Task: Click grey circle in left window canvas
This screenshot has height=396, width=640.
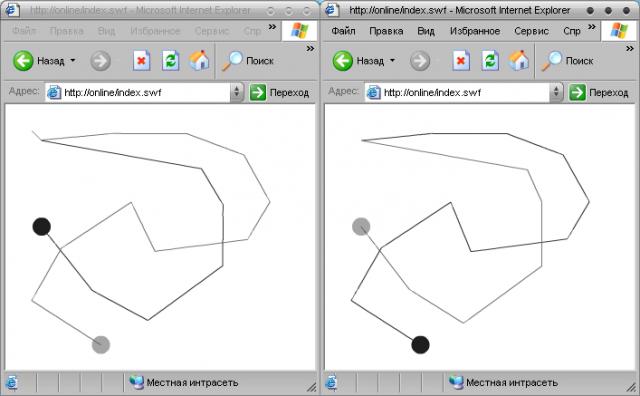Action: coord(101,345)
